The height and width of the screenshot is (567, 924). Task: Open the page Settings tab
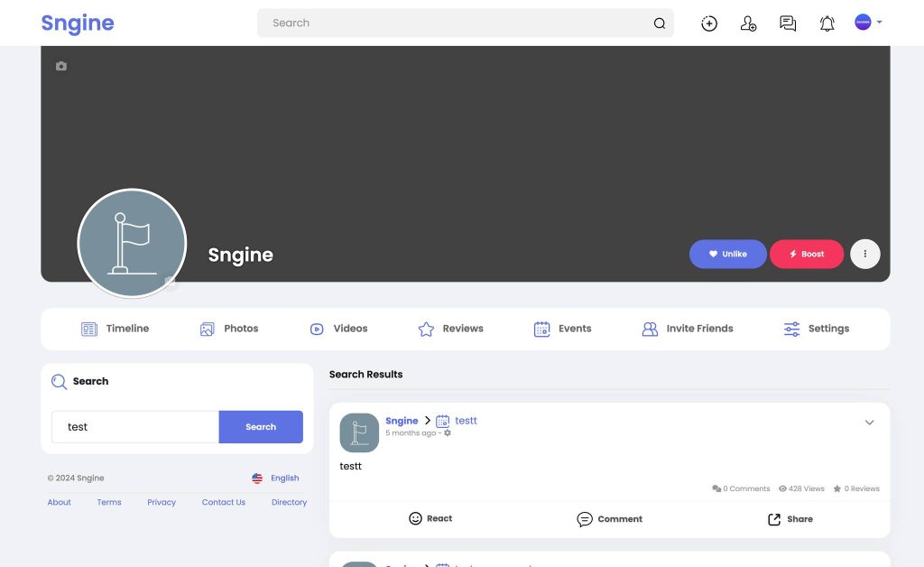coord(816,329)
